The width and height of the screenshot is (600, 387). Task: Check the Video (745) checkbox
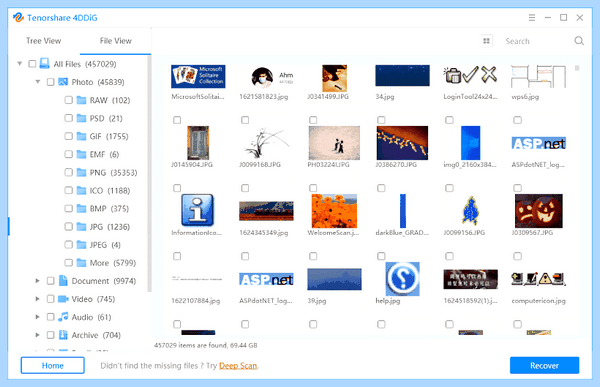coord(51,299)
